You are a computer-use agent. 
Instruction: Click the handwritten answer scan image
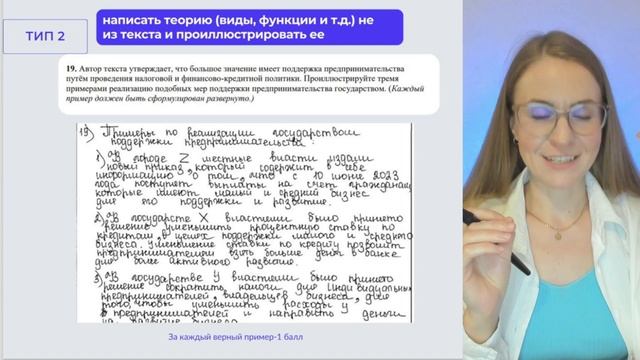[x=244, y=223]
